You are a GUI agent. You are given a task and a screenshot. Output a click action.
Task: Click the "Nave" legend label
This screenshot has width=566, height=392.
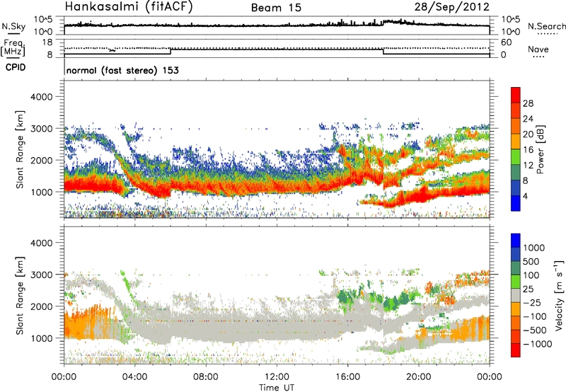pyautogui.click(x=538, y=50)
